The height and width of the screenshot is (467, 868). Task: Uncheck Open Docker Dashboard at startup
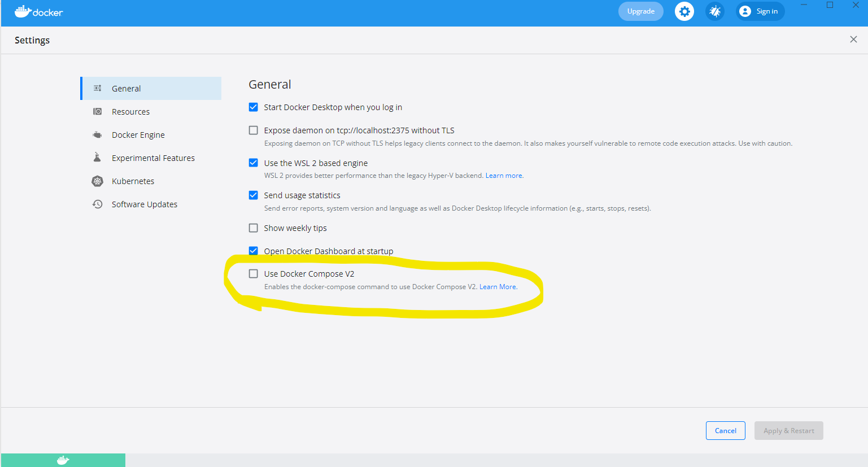254,250
